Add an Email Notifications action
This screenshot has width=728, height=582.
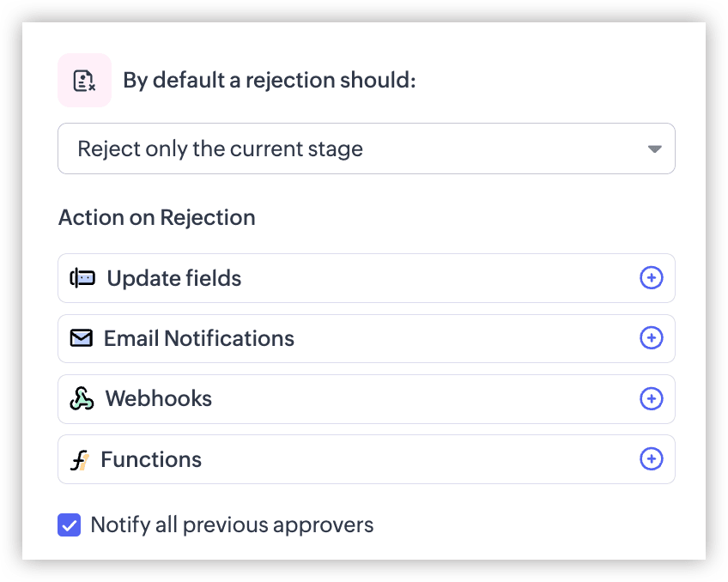[651, 338]
